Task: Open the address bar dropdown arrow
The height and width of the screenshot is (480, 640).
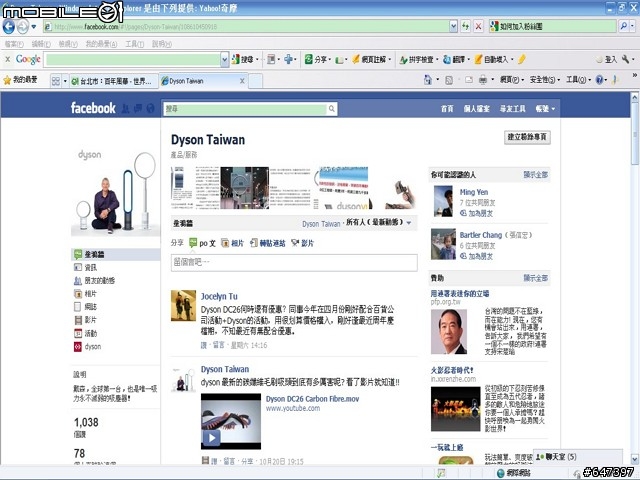Action: pos(453,27)
